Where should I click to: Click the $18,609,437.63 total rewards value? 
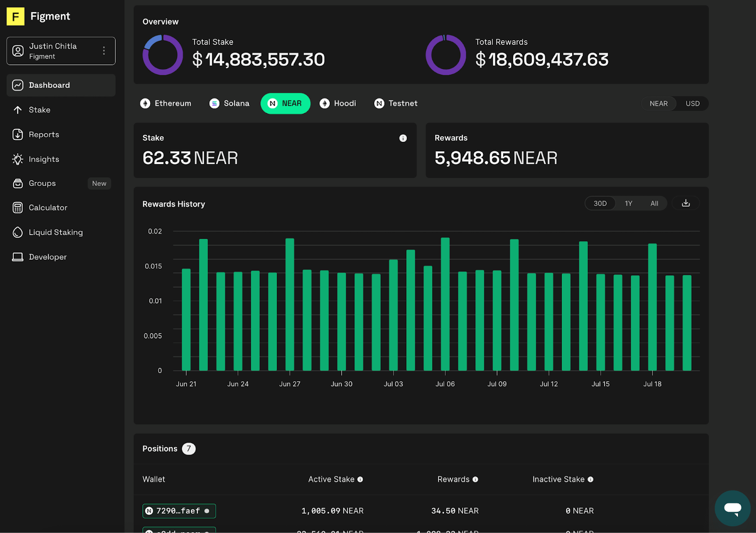(x=542, y=60)
